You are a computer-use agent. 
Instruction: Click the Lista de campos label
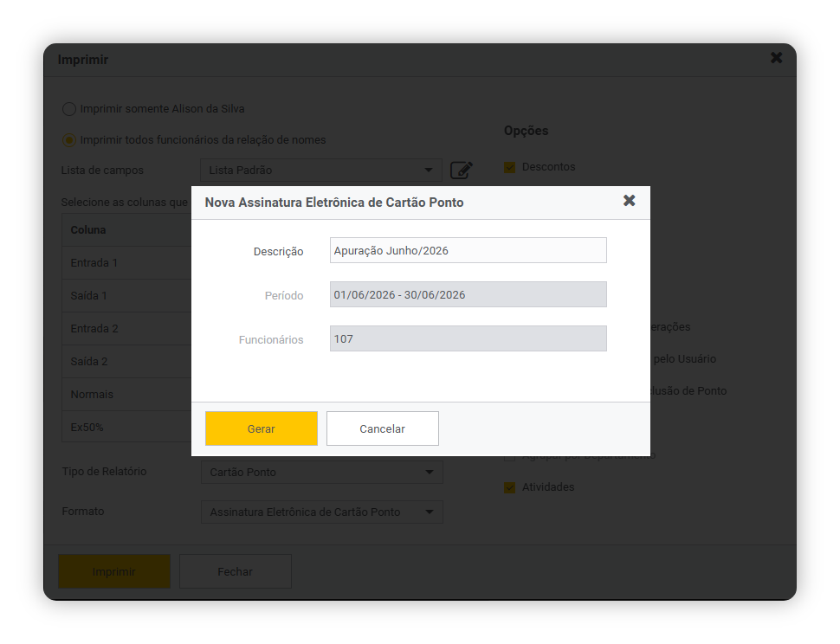102,171
